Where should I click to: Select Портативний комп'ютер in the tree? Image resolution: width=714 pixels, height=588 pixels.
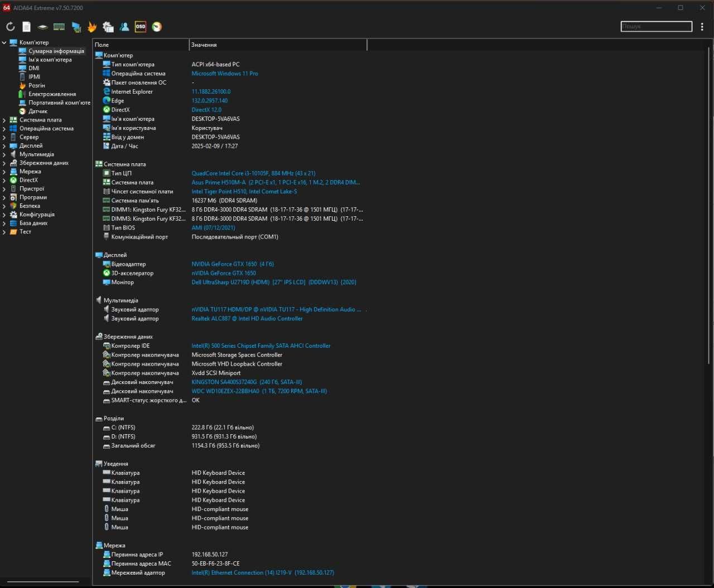(x=59, y=103)
